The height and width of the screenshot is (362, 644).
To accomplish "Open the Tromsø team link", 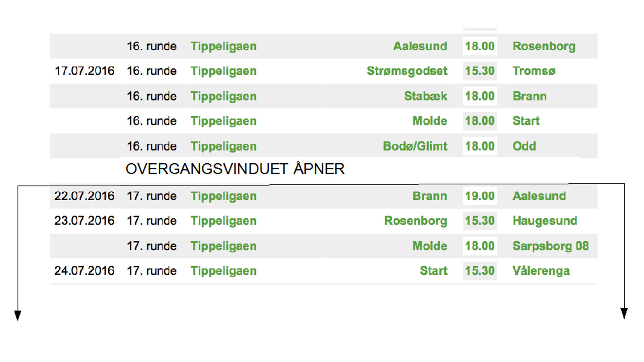I will click(534, 71).
